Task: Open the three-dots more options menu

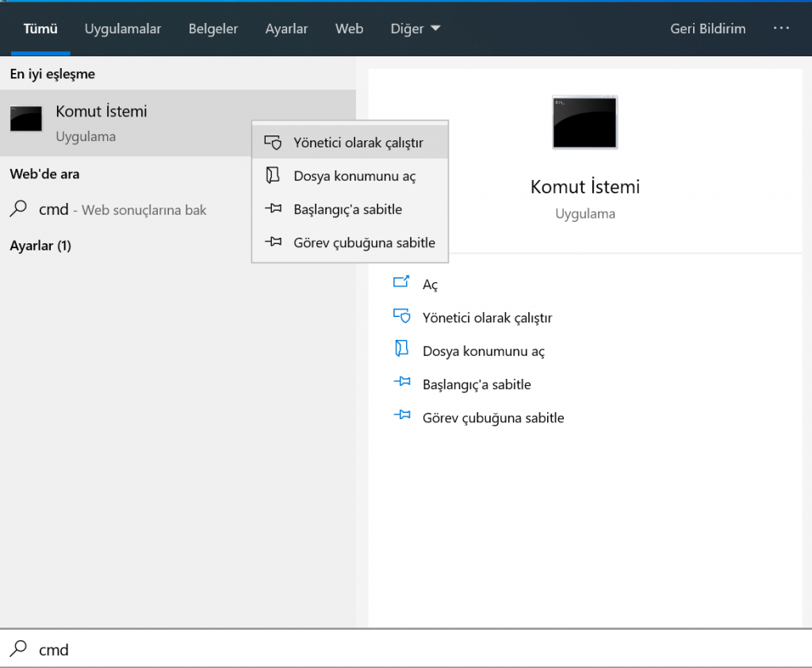Action: pos(781,29)
